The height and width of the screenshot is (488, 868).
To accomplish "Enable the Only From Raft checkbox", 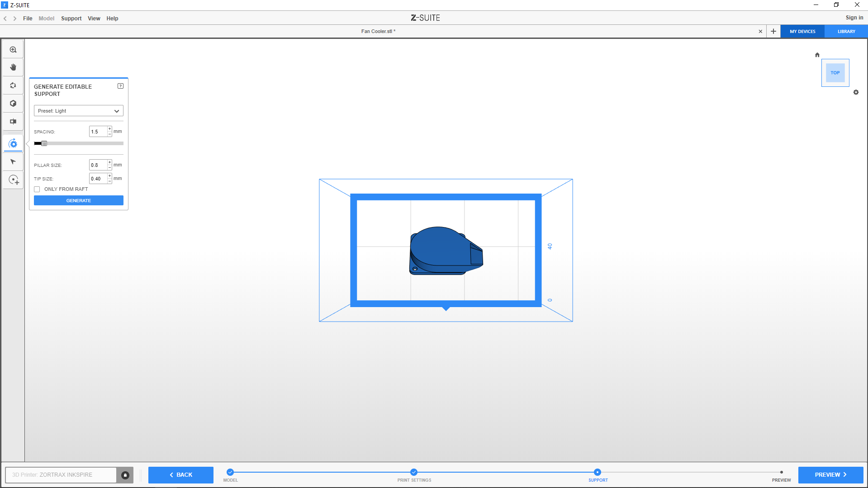I will [x=37, y=190].
